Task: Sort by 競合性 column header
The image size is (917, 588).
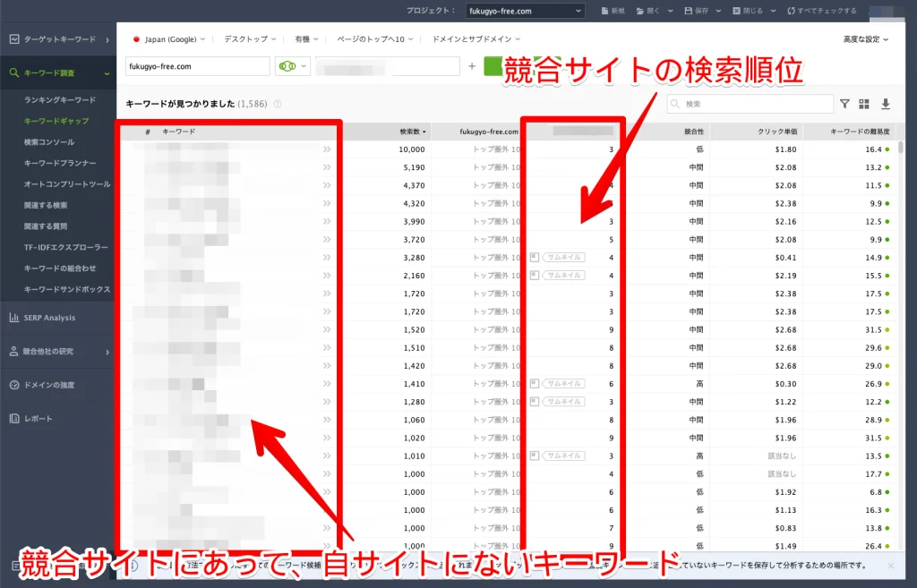Action: tap(694, 132)
